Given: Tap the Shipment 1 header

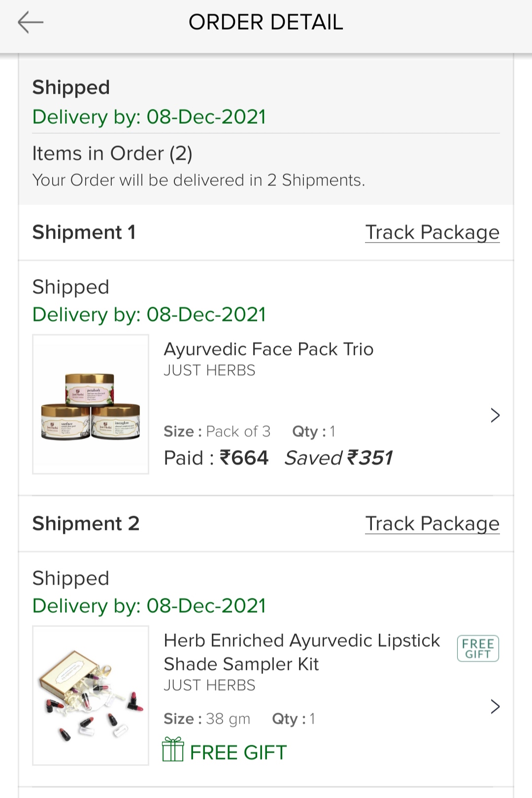Looking at the screenshot, I should coord(84,232).
